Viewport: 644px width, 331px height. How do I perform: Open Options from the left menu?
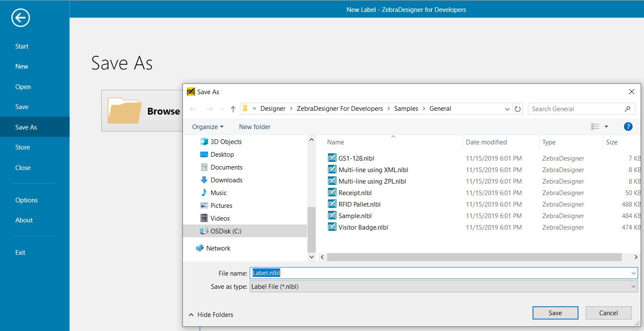[x=26, y=200]
